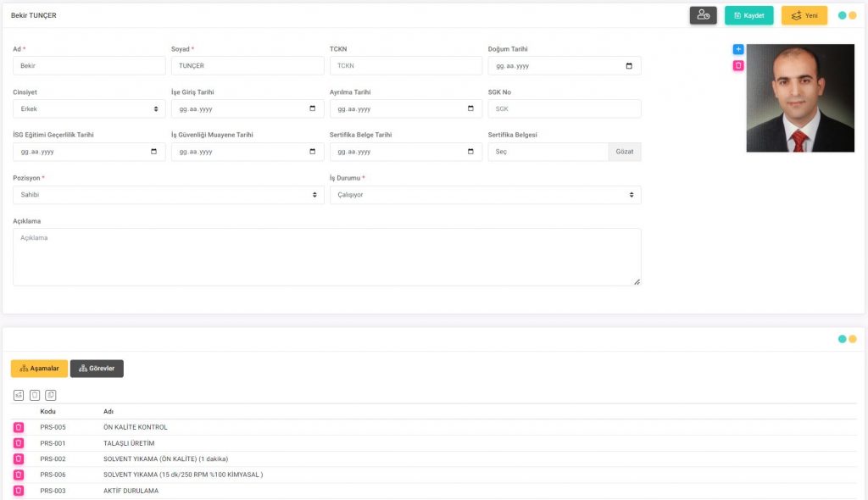Open calendar picker for Doğum Tarihi
The width and height of the screenshot is (868, 500).
pyautogui.click(x=628, y=66)
